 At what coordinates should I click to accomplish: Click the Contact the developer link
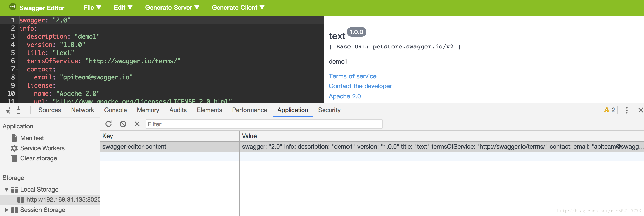pos(360,86)
